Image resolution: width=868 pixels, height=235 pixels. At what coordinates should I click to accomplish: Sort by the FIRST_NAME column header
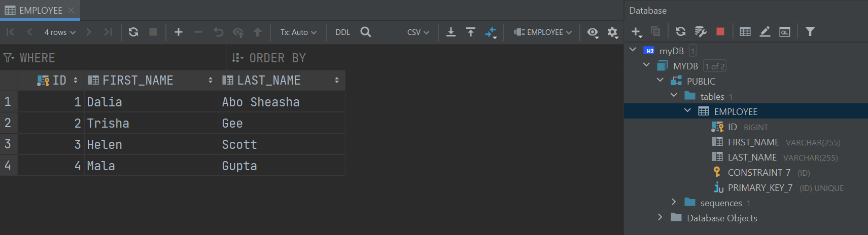pyautogui.click(x=138, y=80)
